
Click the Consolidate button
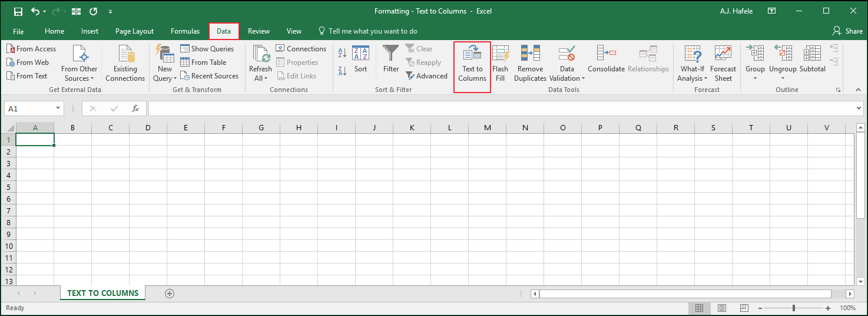coord(606,60)
